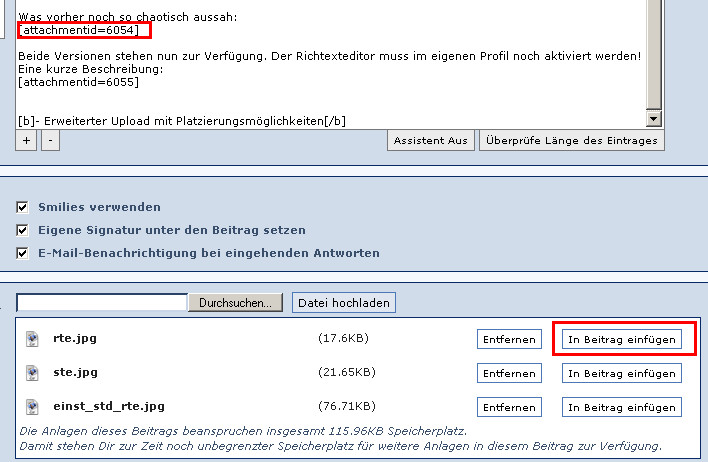Place cursor at [attachmentid=6055] in editor
The width and height of the screenshot is (708, 462).
[x=79, y=82]
